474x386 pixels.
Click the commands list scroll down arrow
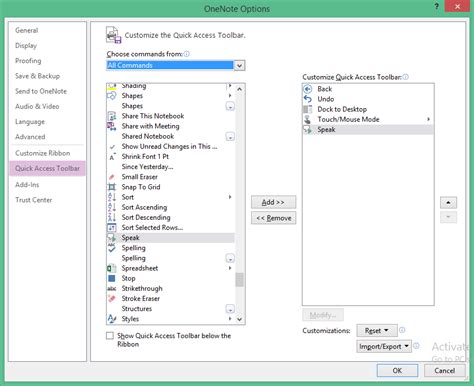point(239,319)
